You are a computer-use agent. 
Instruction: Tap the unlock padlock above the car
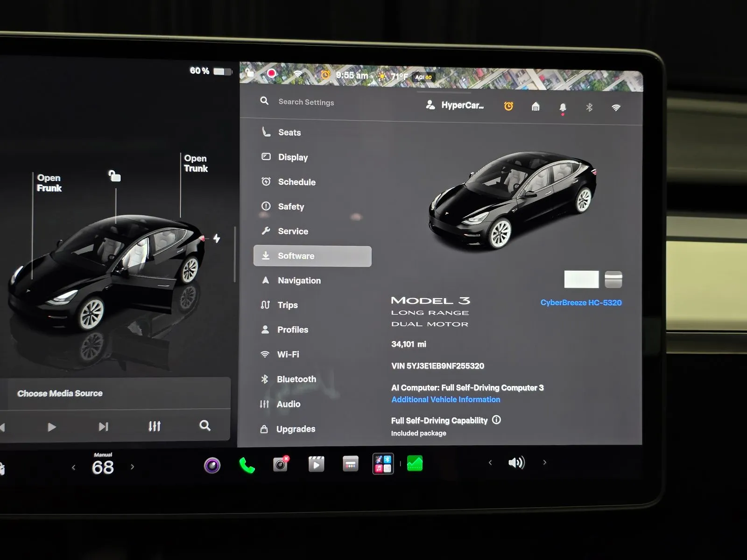(114, 176)
